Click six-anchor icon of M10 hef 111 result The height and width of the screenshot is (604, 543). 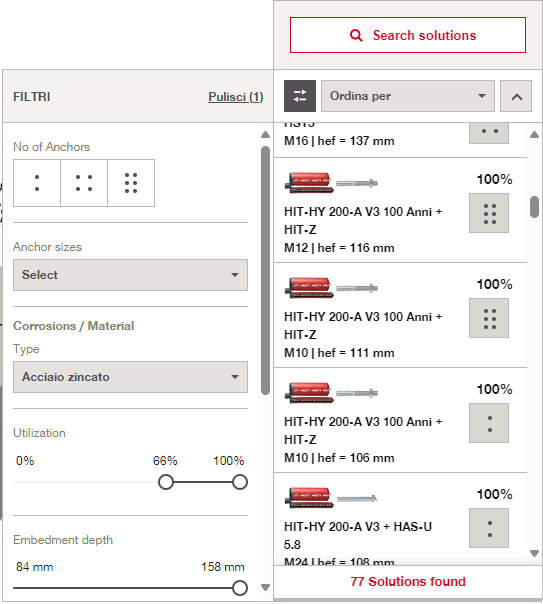click(x=489, y=318)
